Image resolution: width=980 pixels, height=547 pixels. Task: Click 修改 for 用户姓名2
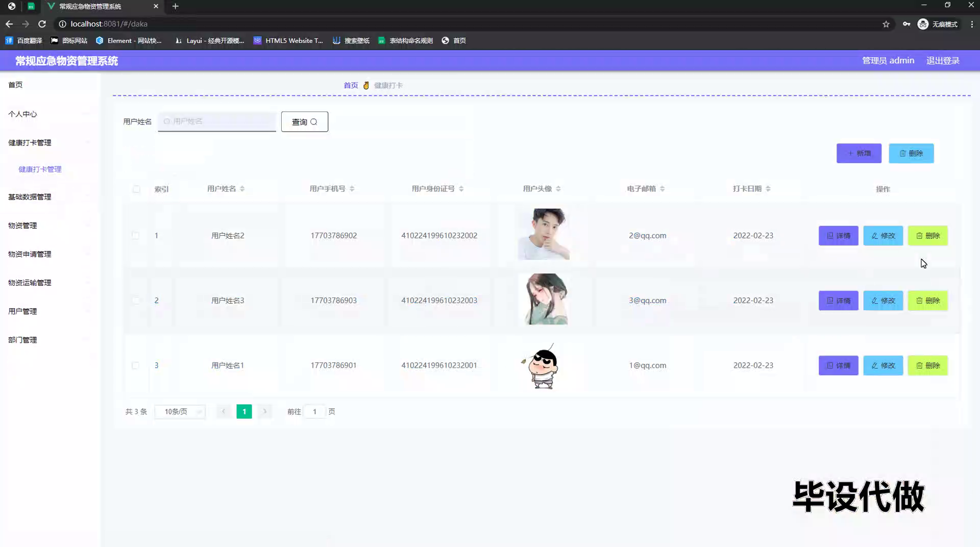(x=883, y=235)
